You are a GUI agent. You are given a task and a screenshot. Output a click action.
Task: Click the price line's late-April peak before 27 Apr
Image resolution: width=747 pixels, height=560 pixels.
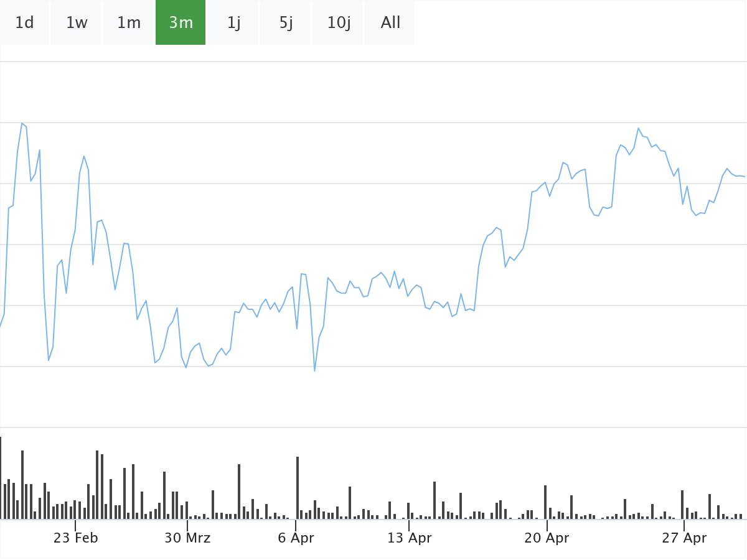coord(639,128)
